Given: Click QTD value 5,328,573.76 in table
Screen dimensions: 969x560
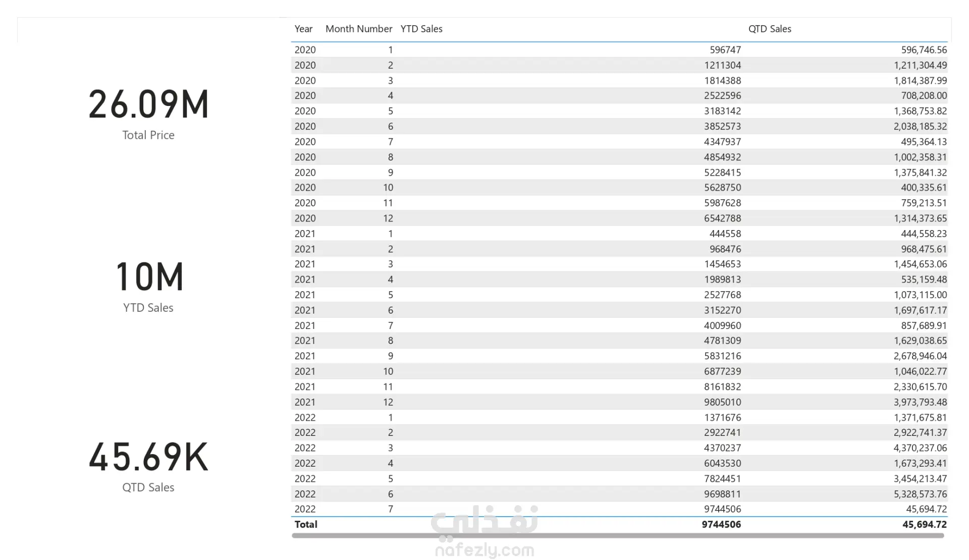Looking at the screenshot, I should [x=920, y=494].
